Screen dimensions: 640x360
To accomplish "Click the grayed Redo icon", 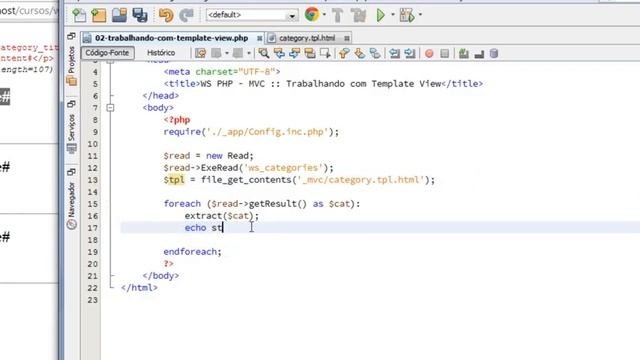I will tap(186, 15).
